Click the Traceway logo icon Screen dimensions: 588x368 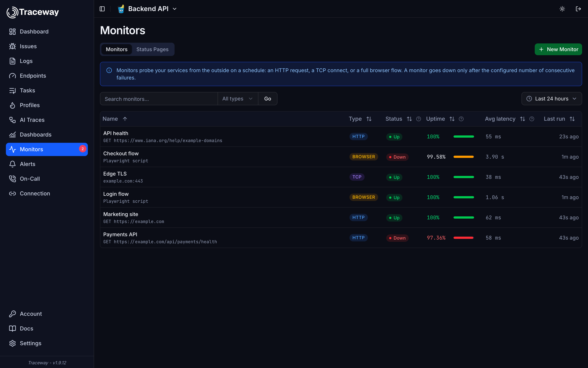click(12, 12)
